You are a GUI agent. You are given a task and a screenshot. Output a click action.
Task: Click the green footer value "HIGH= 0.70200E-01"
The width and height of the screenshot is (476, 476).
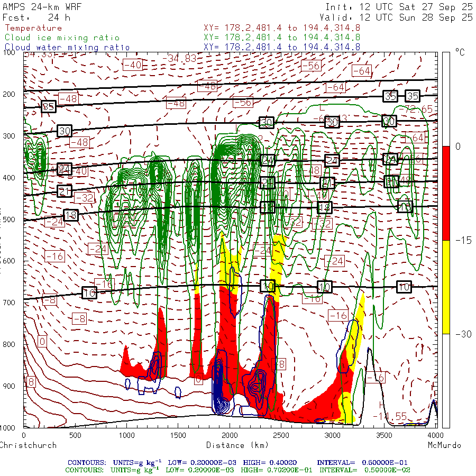(277, 470)
